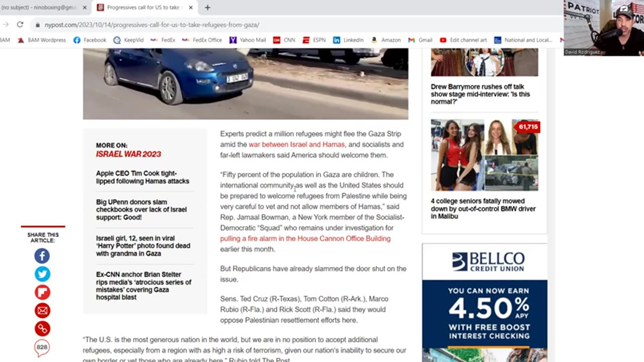Click the 'SHARE THIS ARTICLE:' label
Viewport: 644px width, 362px height.
(43, 237)
